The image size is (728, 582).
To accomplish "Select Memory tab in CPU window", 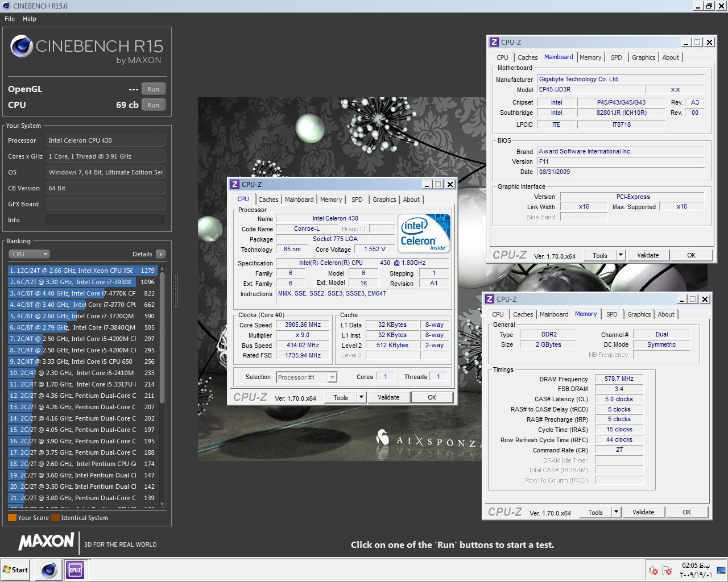I will pyautogui.click(x=331, y=199).
